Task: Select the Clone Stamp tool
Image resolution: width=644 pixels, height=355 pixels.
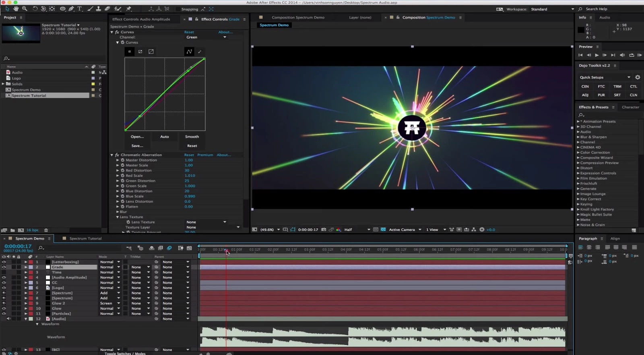Action: 98,8
